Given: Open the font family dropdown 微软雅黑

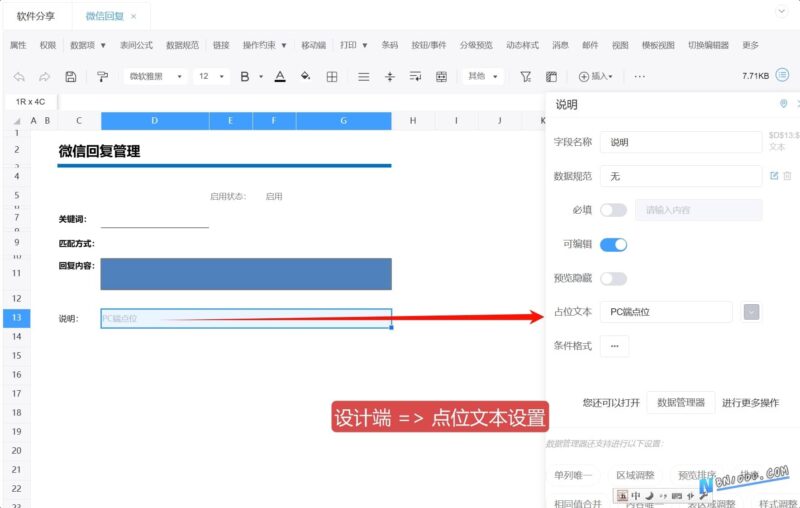Looking at the screenshot, I should click(x=155, y=77).
